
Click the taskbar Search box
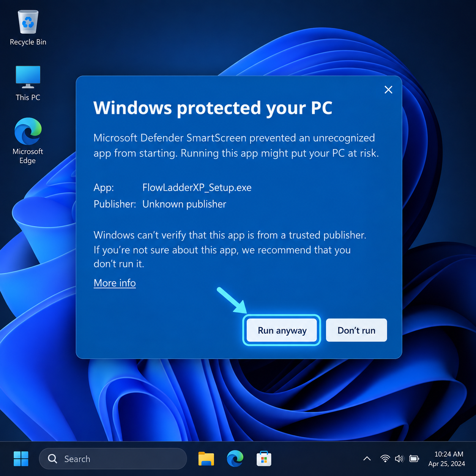click(x=113, y=459)
